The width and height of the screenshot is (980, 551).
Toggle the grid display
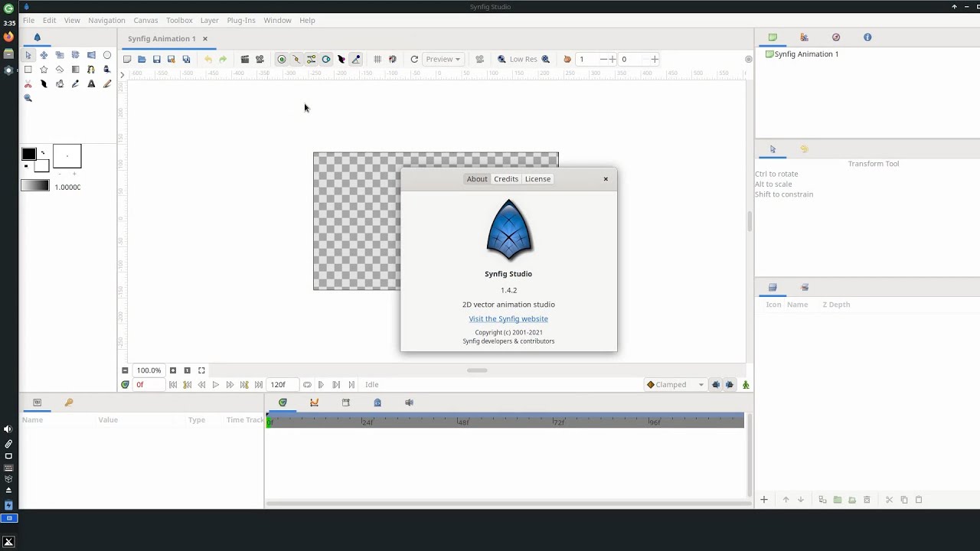click(x=377, y=59)
